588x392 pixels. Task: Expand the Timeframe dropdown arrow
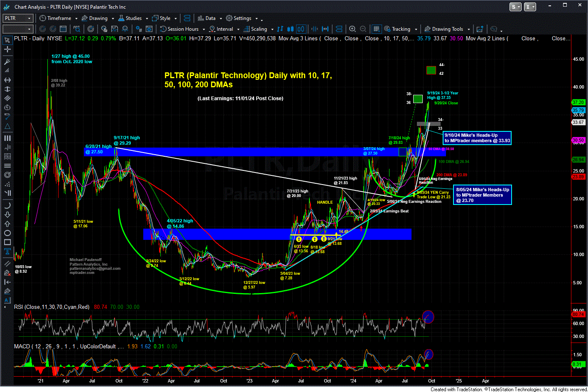pyautogui.click(x=76, y=19)
